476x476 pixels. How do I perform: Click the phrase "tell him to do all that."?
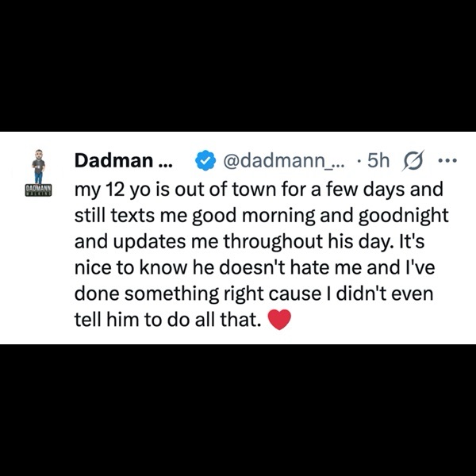click(x=168, y=320)
